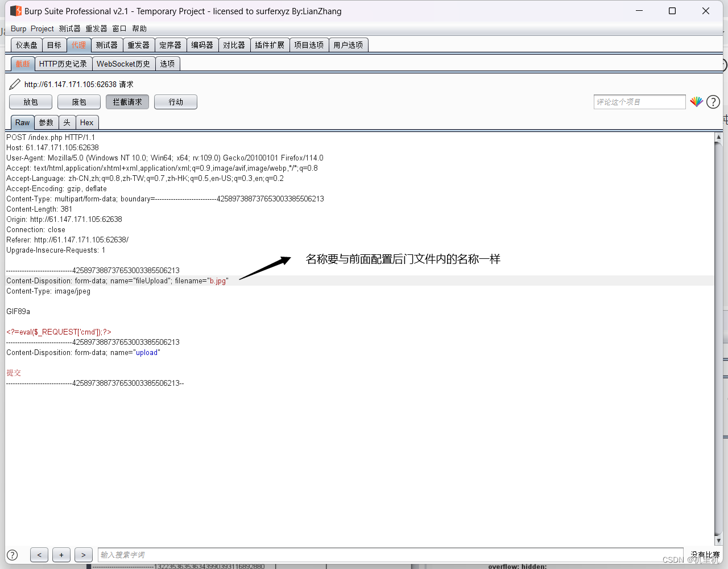Image resolution: width=728 pixels, height=569 pixels.
Task: Open the 行动 actions menu
Action: 176,102
